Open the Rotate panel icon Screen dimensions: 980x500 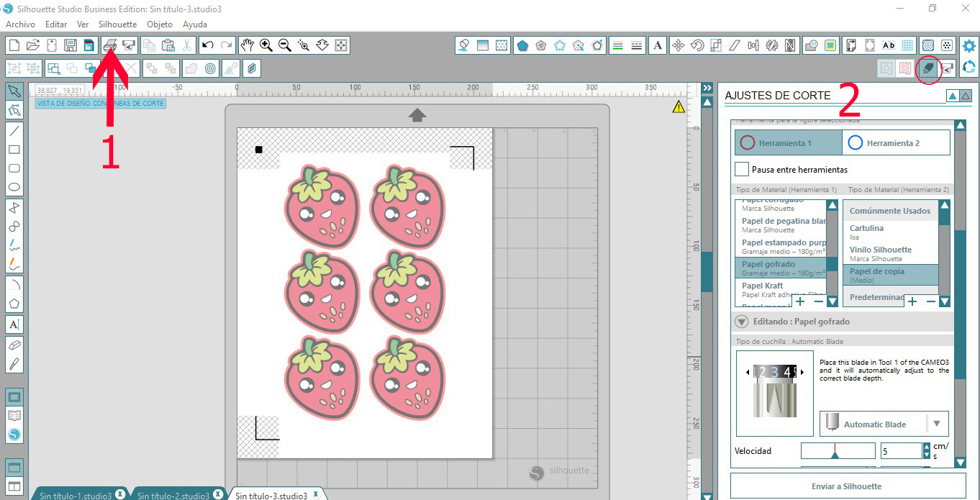697,45
